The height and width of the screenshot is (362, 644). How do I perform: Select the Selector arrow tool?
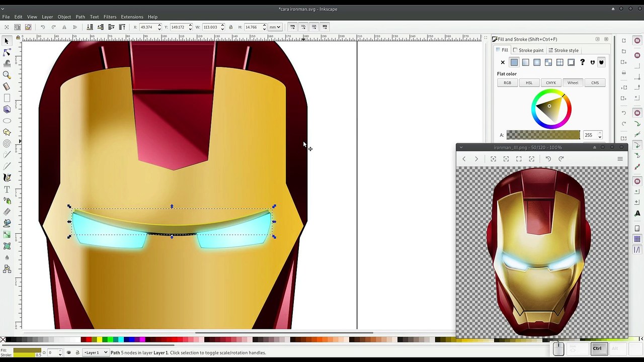tap(7, 41)
